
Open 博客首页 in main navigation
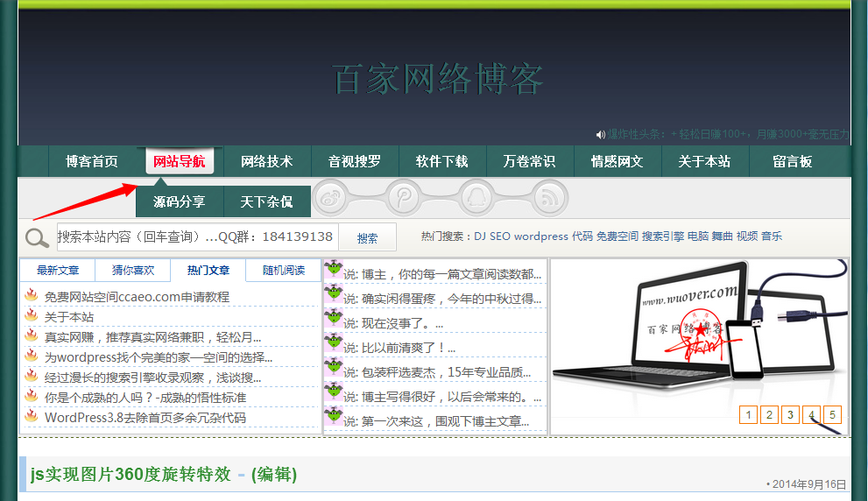point(92,162)
